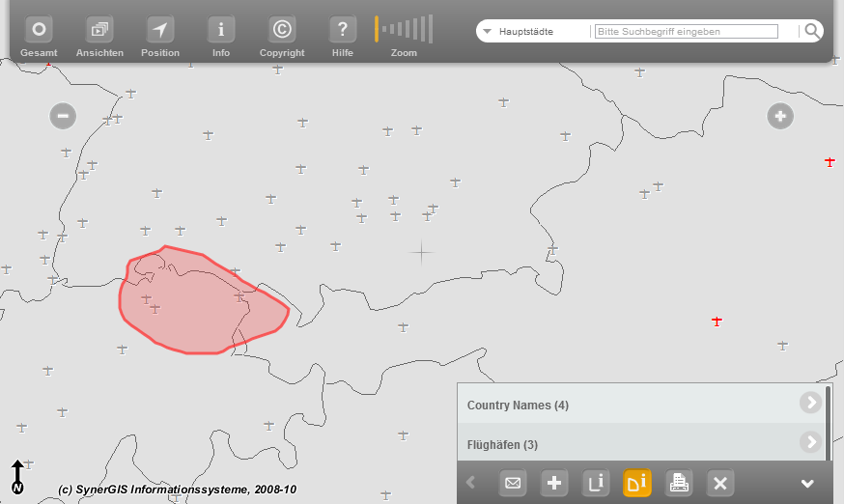Open the Ansichten views tool
The height and width of the screenshot is (504, 844).
[99, 30]
